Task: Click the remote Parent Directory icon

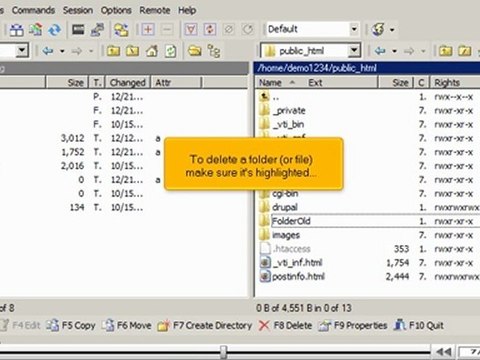Action: point(446,51)
